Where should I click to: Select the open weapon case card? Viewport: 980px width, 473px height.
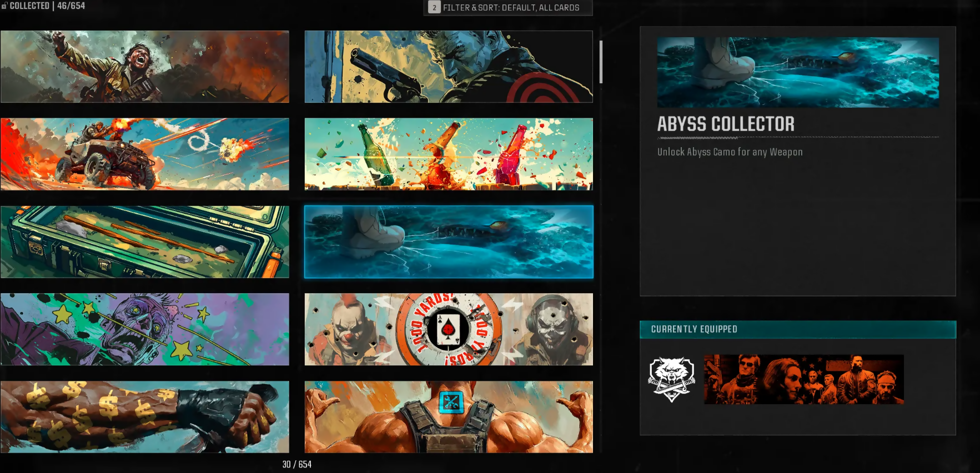[x=144, y=241]
